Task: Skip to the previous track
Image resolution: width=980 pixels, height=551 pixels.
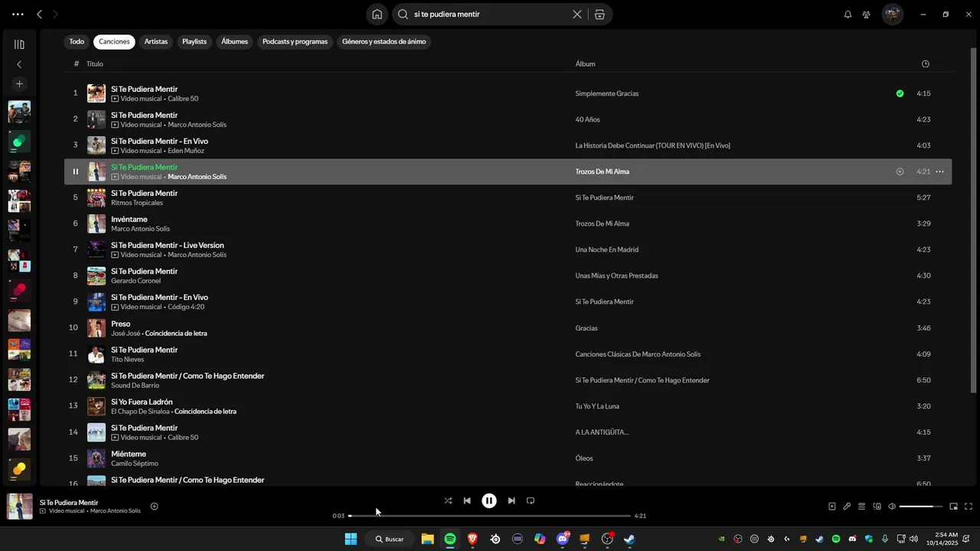Action: click(x=467, y=500)
